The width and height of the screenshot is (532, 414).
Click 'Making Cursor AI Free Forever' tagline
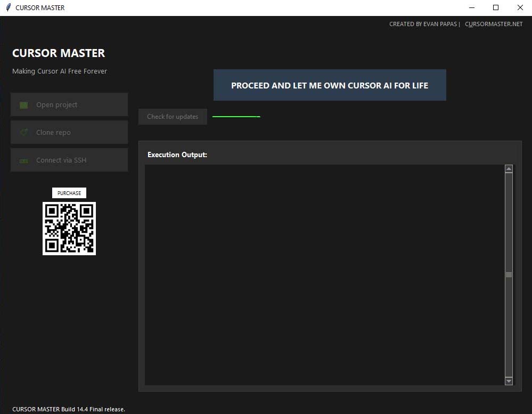click(x=60, y=71)
